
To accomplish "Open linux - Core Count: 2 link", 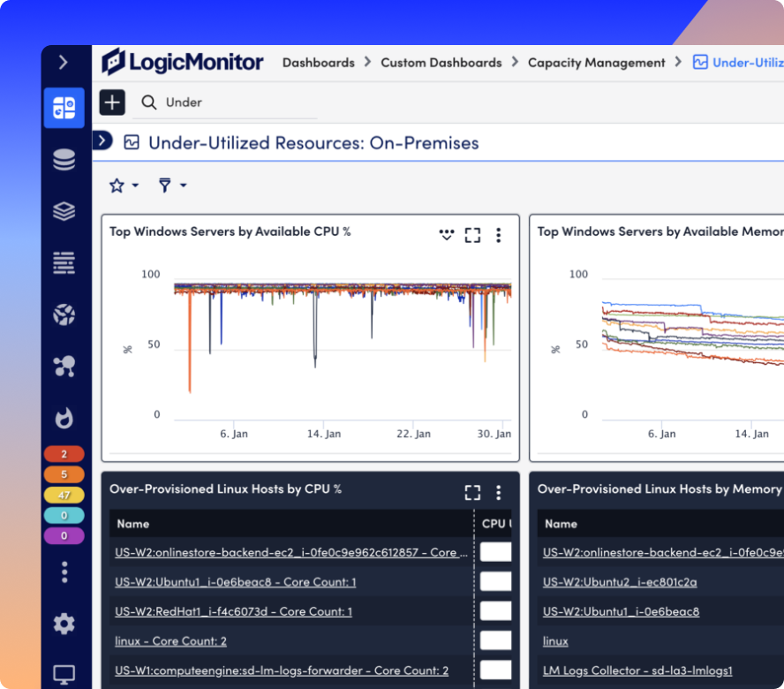I will pos(170,641).
